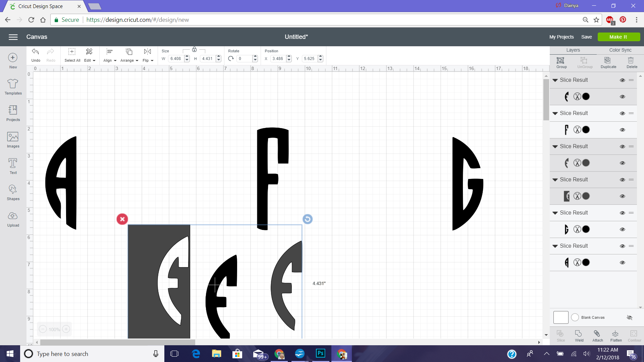
Task: Hide the first Slice Result group
Action: pos(622,80)
